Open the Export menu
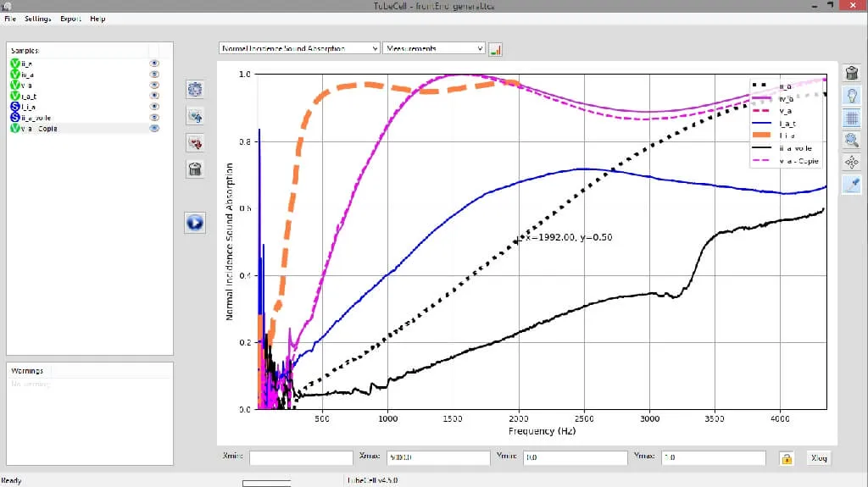Screen dimensions: 868x487 click(x=71, y=19)
